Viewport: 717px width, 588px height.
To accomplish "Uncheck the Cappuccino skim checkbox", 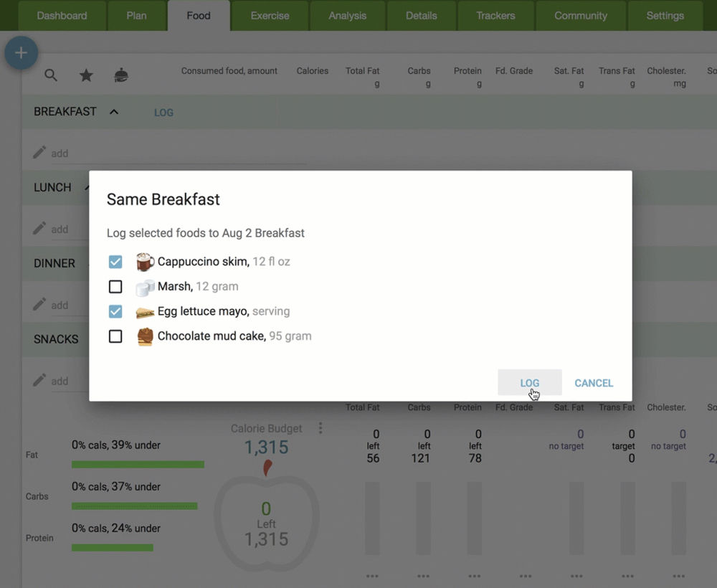I will coord(115,262).
